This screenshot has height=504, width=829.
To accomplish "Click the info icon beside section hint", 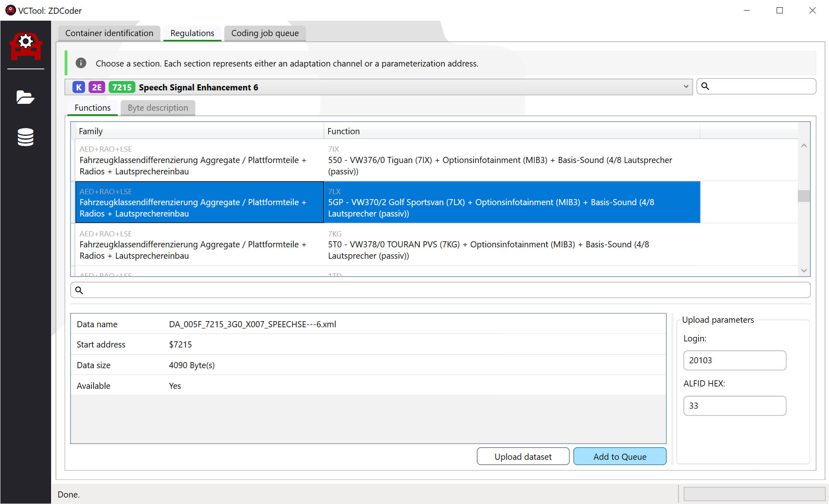I will (x=81, y=63).
